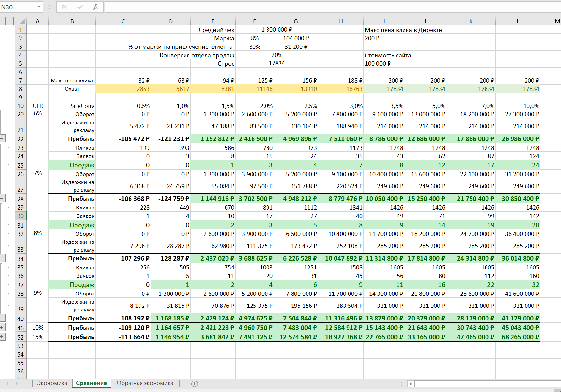Select the yellow Охват cell with 2853

123,89
